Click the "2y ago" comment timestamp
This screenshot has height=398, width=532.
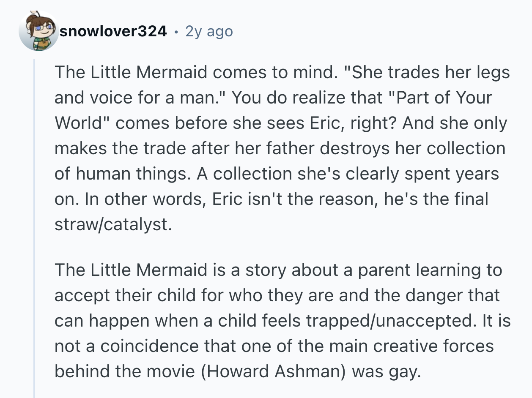(209, 31)
